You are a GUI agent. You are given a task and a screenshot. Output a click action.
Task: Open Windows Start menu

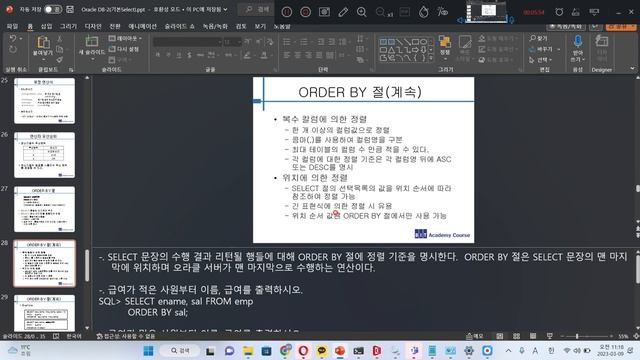[149, 351]
